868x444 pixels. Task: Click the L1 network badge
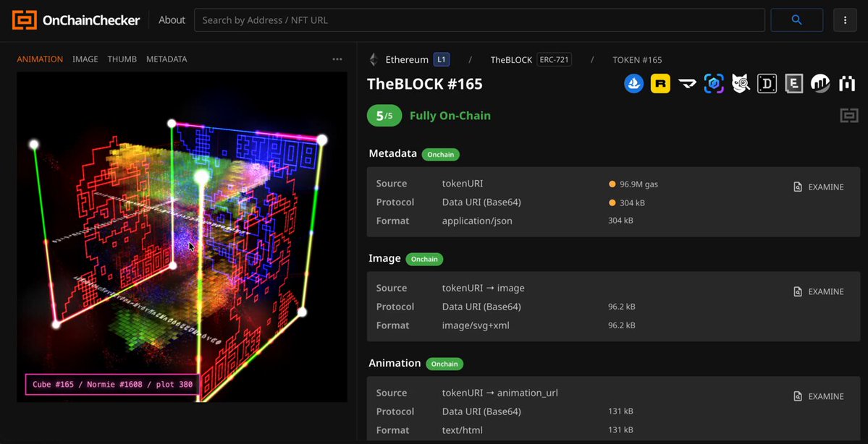[x=441, y=60]
